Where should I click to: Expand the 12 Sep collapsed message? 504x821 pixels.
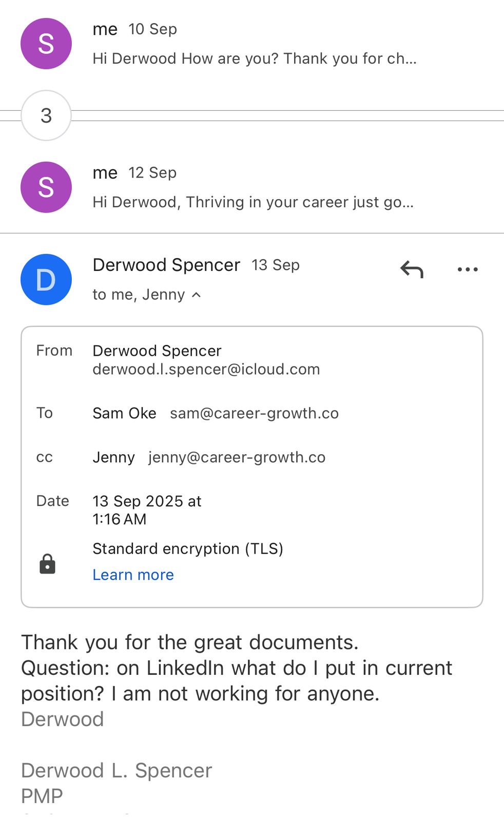coord(253,202)
